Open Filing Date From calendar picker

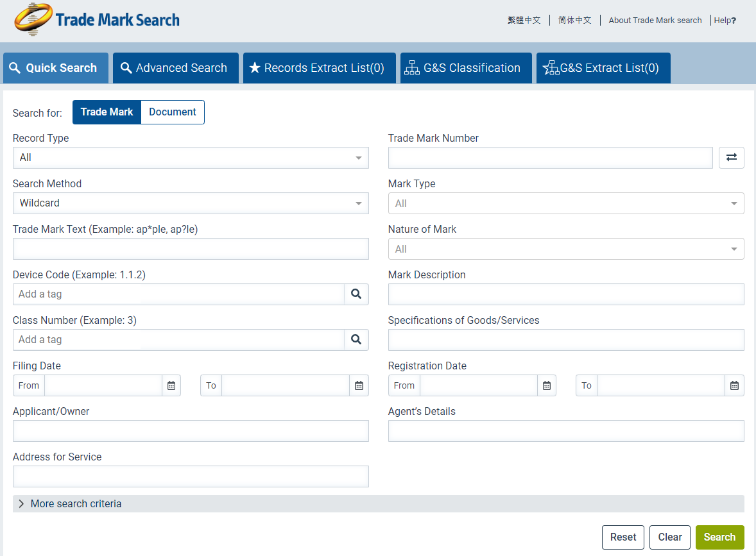pyautogui.click(x=171, y=385)
